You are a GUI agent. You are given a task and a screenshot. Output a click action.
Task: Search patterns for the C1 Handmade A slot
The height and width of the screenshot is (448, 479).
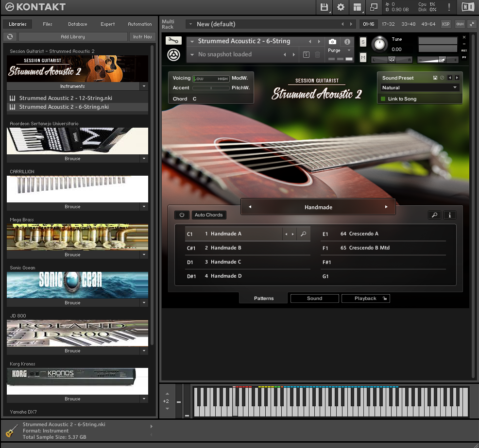click(x=303, y=234)
